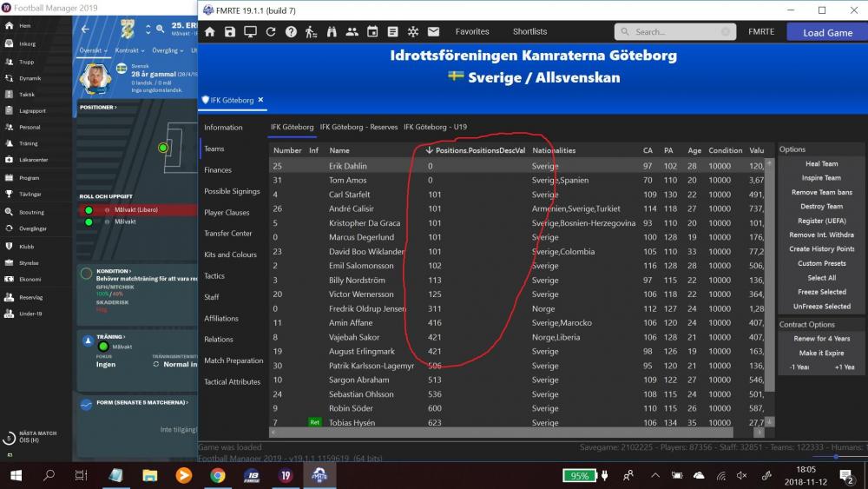This screenshot has height=489, width=868.
Task: Click the Save floppy disk icon
Action: (230, 32)
